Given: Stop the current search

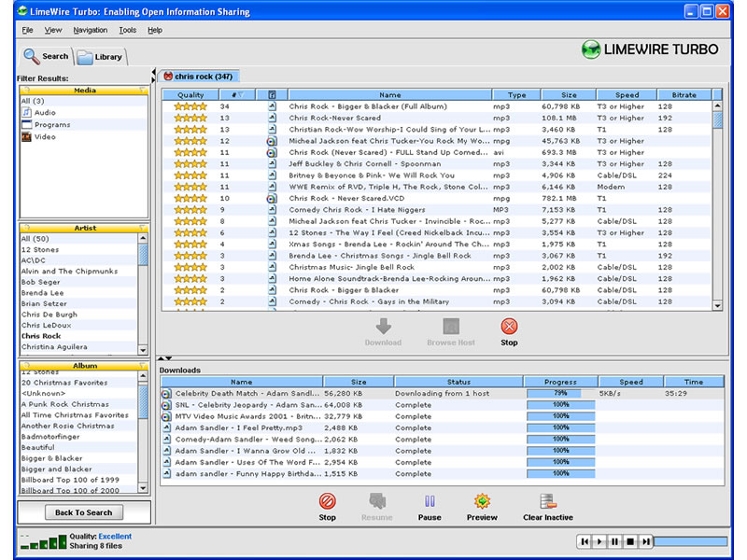Looking at the screenshot, I should tap(509, 329).
